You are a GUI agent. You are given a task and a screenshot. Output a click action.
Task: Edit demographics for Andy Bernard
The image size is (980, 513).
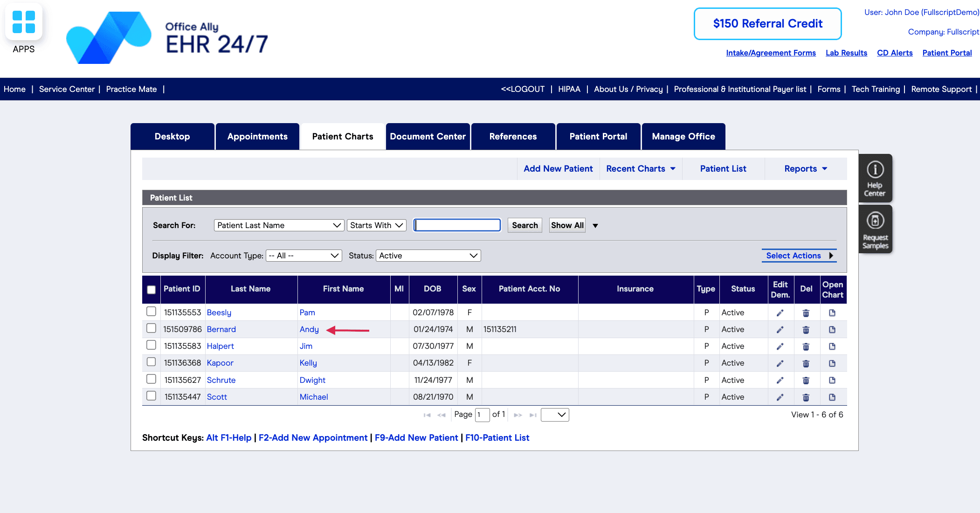[x=780, y=330]
